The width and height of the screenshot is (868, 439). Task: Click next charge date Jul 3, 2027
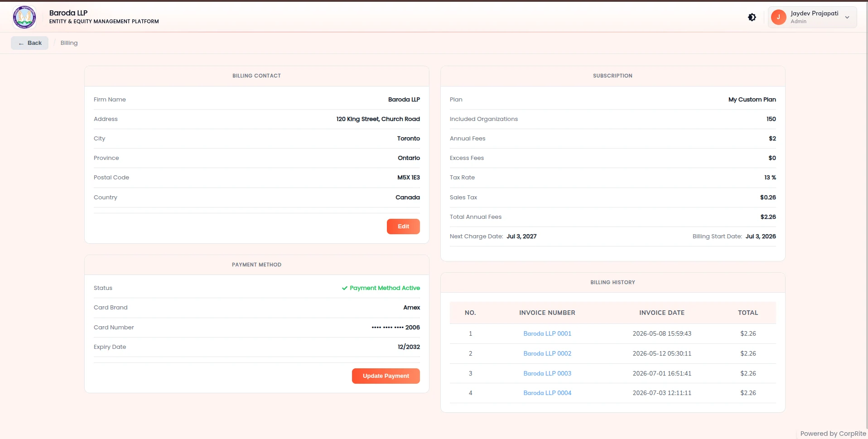(521, 236)
